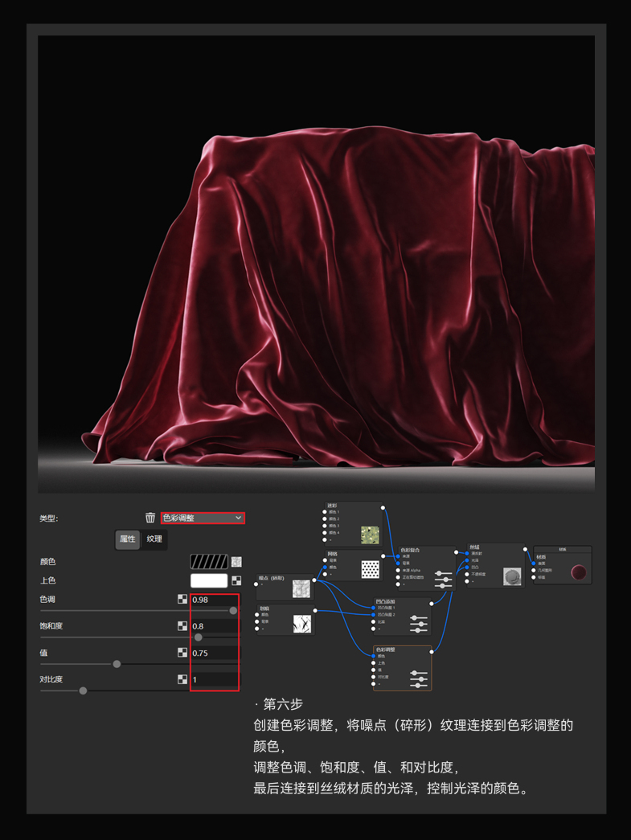Viewport: 631px width, 840px height.
Task: Click the striped 颜色 texture swatch
Action: 209,562
